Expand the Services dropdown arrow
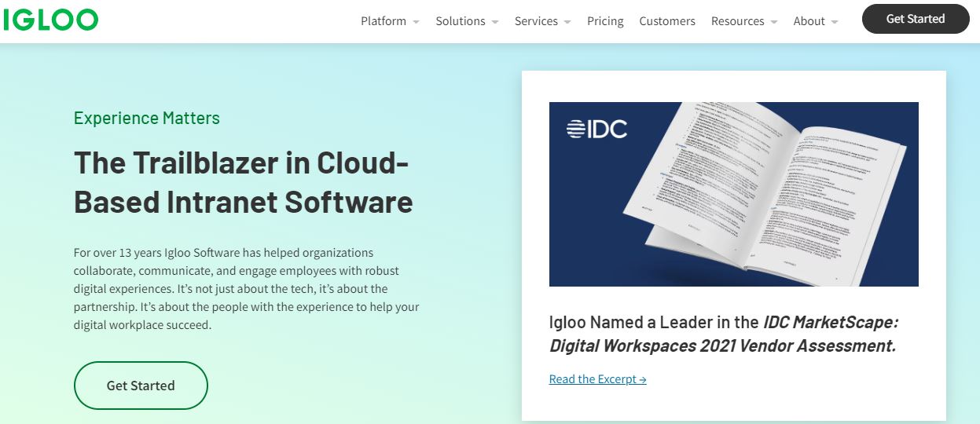 pos(567,22)
